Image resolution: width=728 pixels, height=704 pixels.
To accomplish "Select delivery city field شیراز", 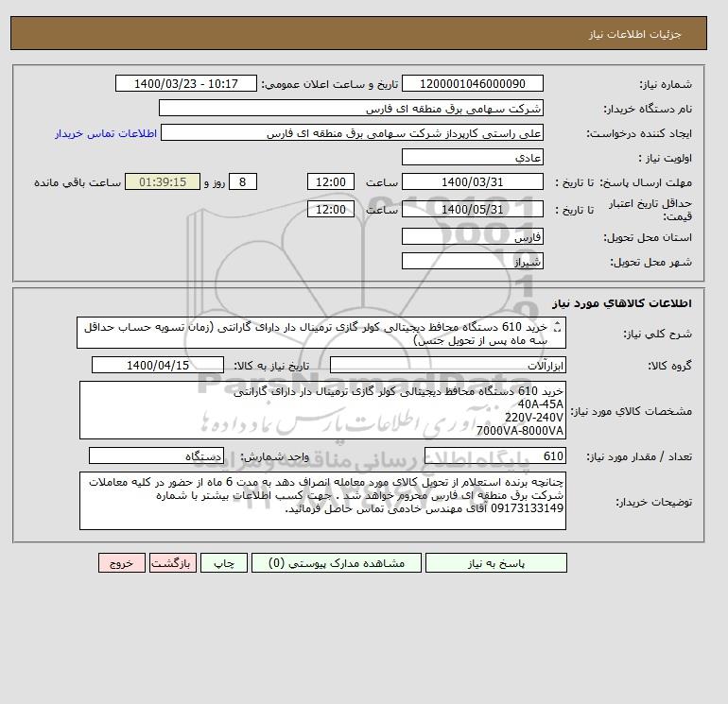I will 472,261.
